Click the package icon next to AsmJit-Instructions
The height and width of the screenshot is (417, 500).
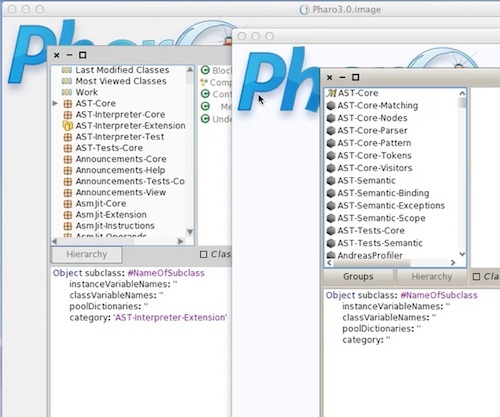[x=68, y=226]
